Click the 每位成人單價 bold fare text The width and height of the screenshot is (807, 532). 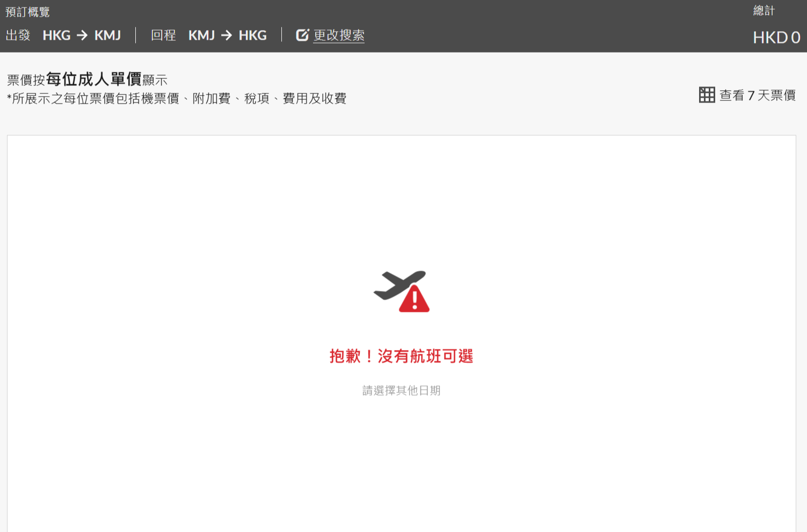(x=93, y=79)
